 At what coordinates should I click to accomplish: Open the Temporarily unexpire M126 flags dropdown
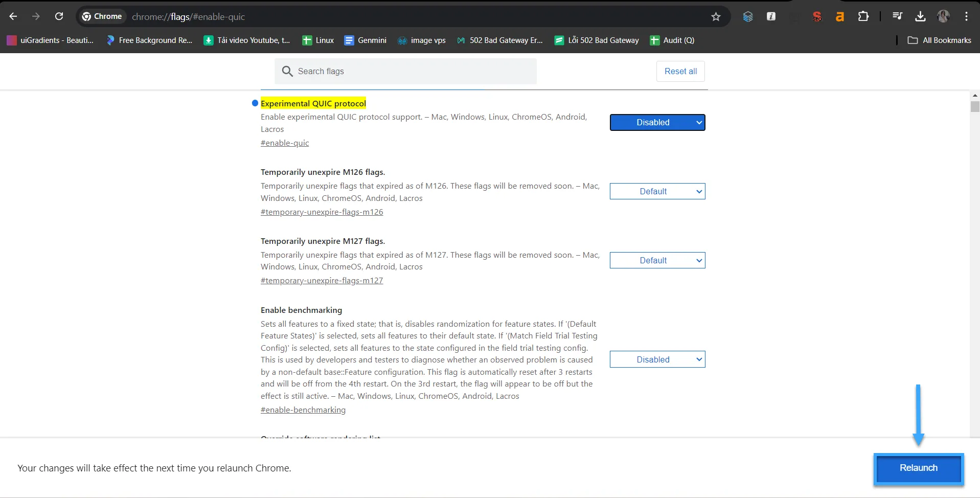[x=657, y=191]
